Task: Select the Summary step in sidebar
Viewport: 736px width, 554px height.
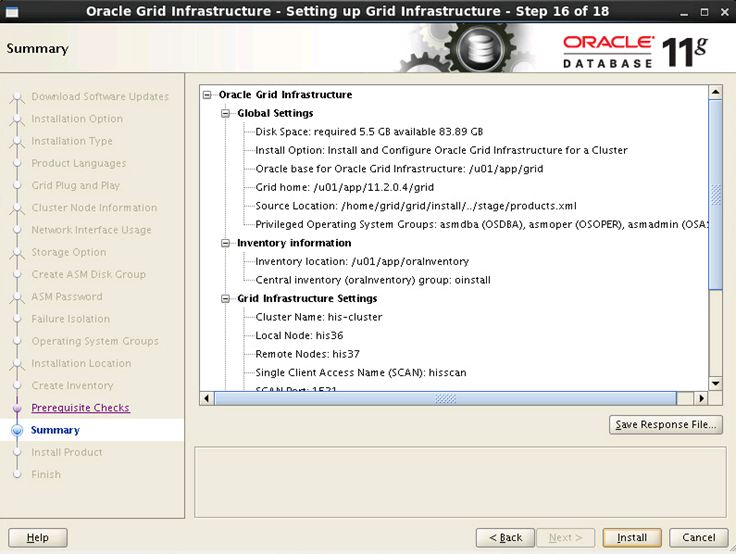Action: pos(55,430)
